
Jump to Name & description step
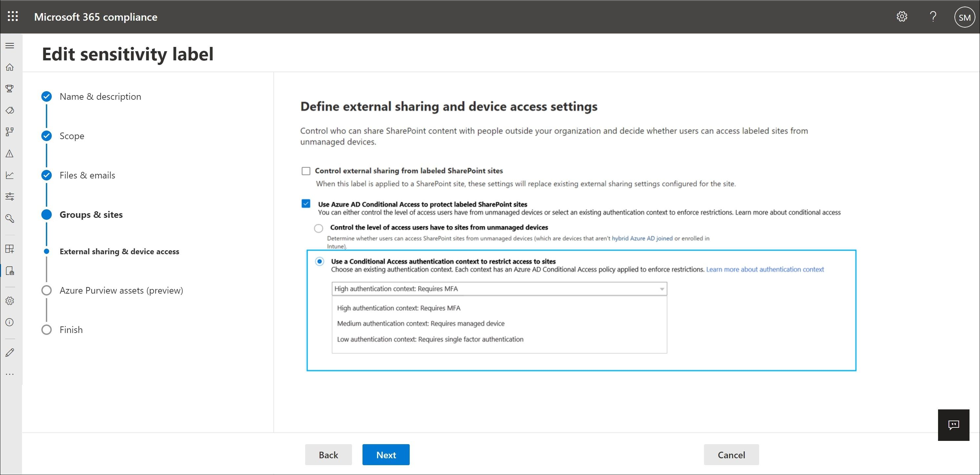(x=100, y=97)
